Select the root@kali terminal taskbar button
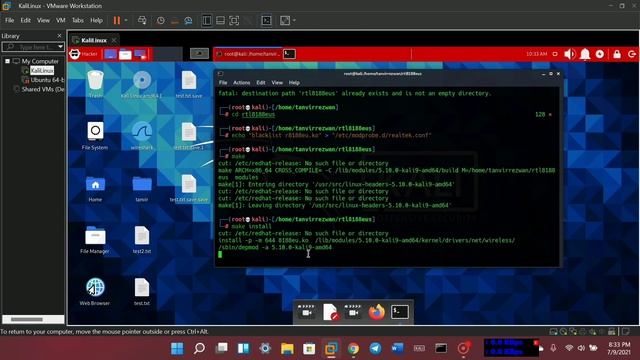The width and height of the screenshot is (640, 360). pos(248,54)
